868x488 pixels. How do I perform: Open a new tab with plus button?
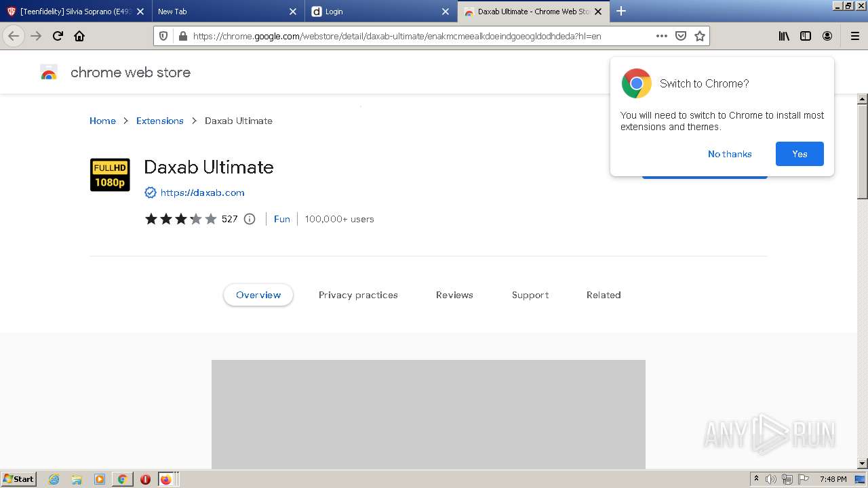[620, 11]
